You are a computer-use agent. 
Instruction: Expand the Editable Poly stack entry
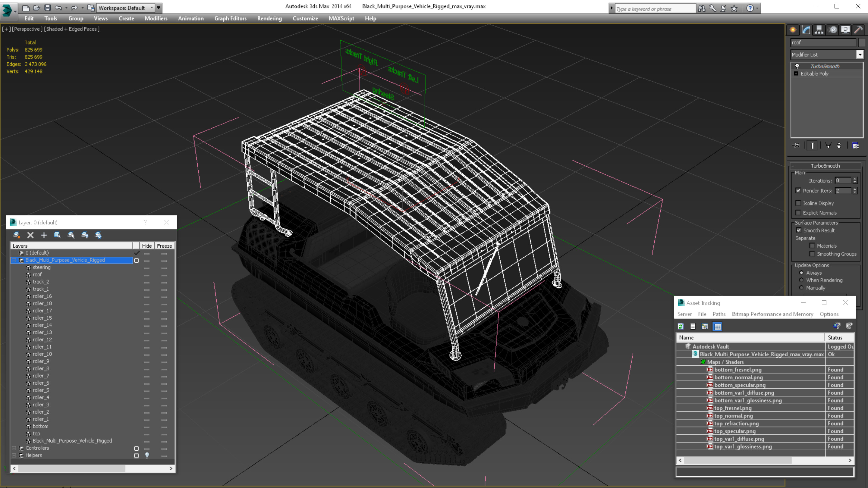[x=796, y=74]
